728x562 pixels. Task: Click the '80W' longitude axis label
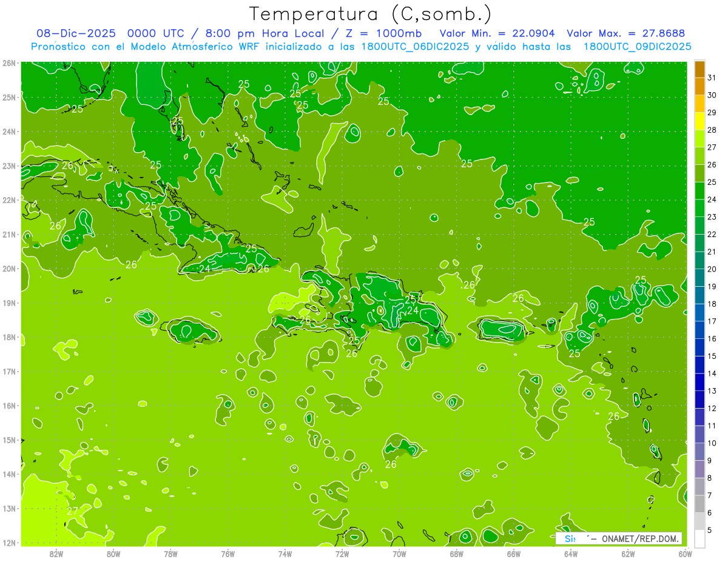pyautogui.click(x=113, y=553)
